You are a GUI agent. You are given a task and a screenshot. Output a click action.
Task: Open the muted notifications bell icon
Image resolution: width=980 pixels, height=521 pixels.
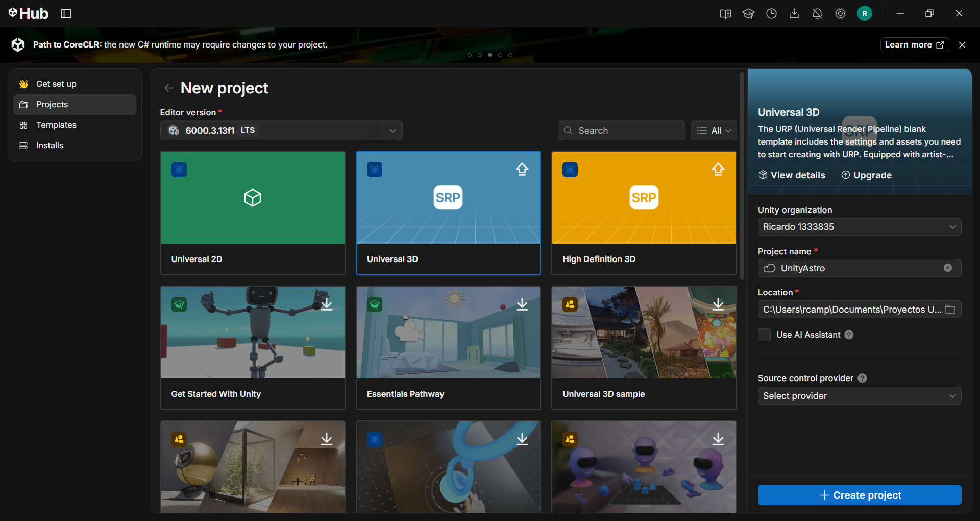pos(817,14)
